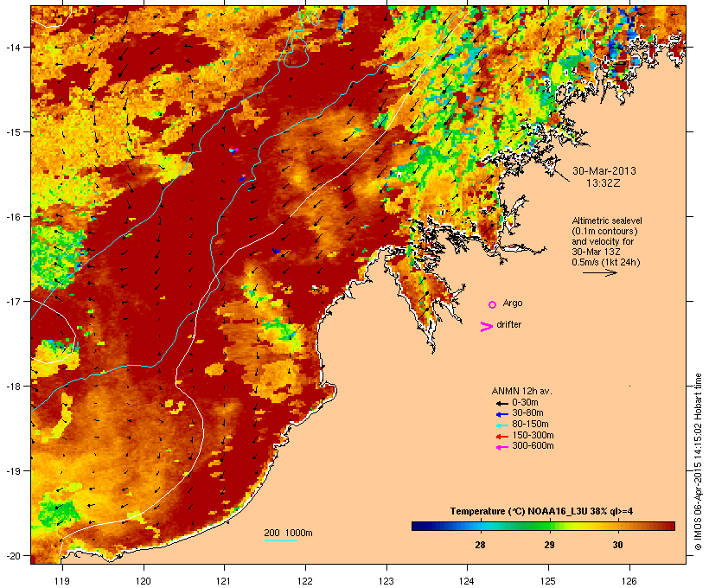
Task: Click the colorbar tick label 29
Action: [x=549, y=545]
